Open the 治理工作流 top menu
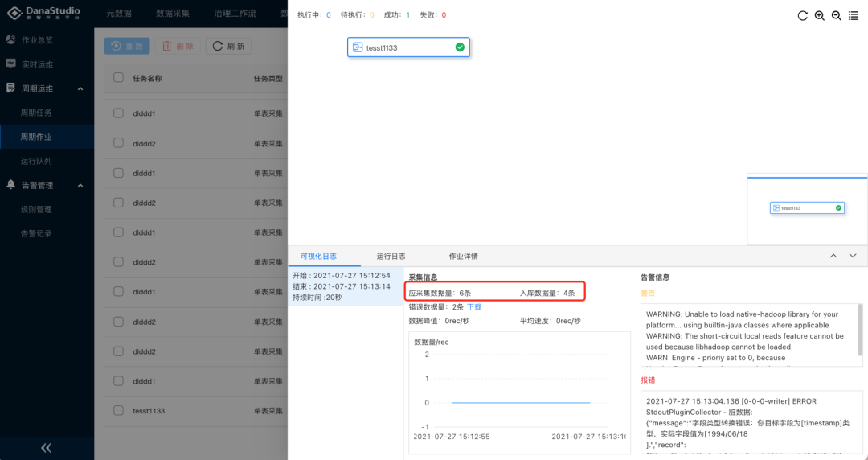Image resolution: width=868 pixels, height=460 pixels. pos(235,14)
